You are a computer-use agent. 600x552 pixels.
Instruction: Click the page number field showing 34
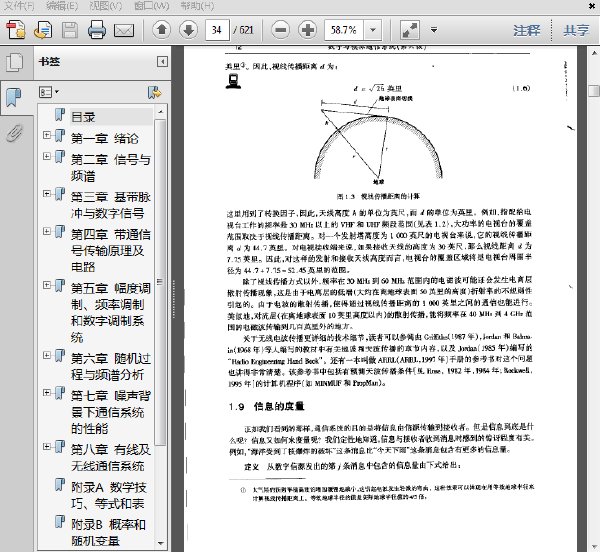click(x=217, y=30)
